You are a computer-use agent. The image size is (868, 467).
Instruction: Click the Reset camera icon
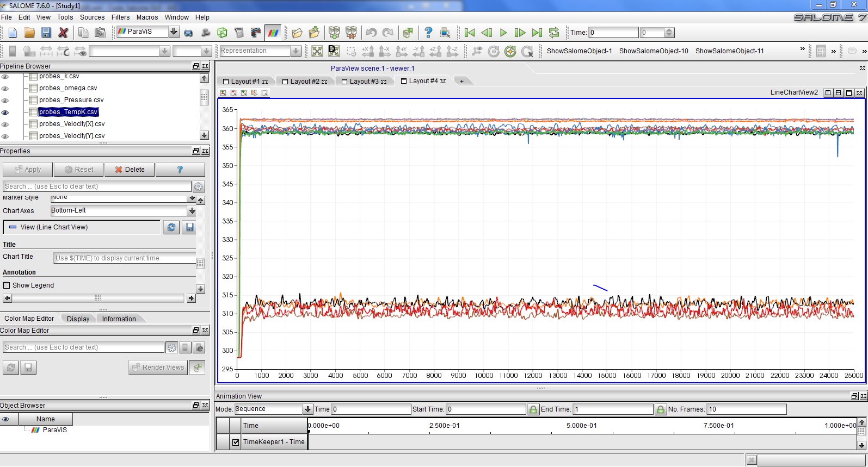[x=317, y=51]
